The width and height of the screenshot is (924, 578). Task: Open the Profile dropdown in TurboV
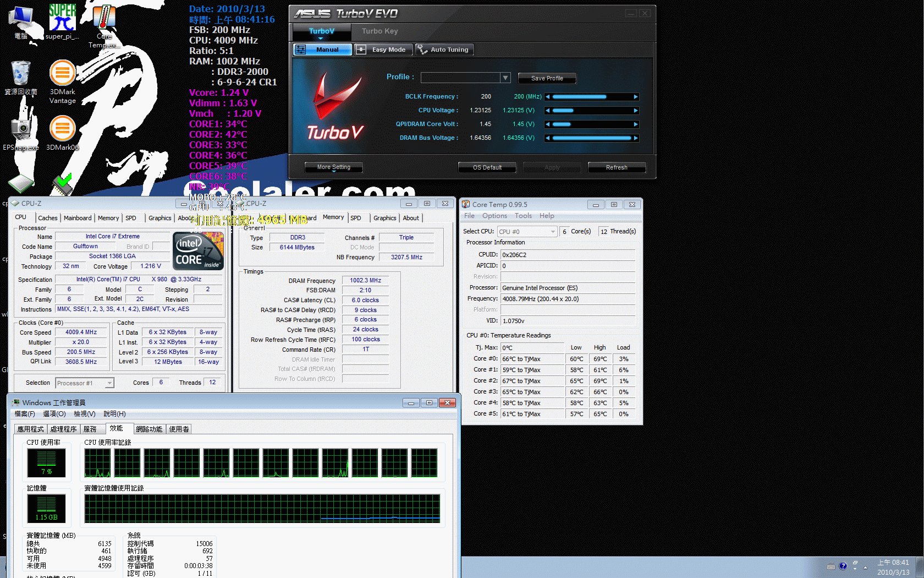[x=505, y=78]
